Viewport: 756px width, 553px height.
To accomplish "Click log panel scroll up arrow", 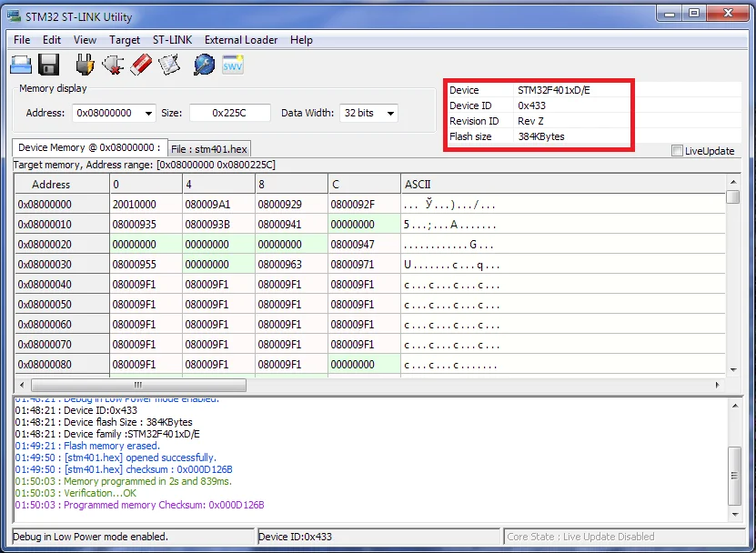I will coord(735,406).
